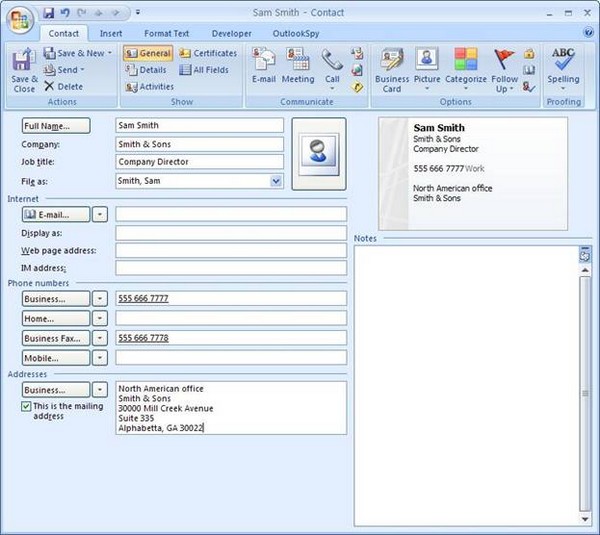This screenshot has height=535, width=600.
Task: Click the contact picture placeholder
Action: click(x=319, y=154)
